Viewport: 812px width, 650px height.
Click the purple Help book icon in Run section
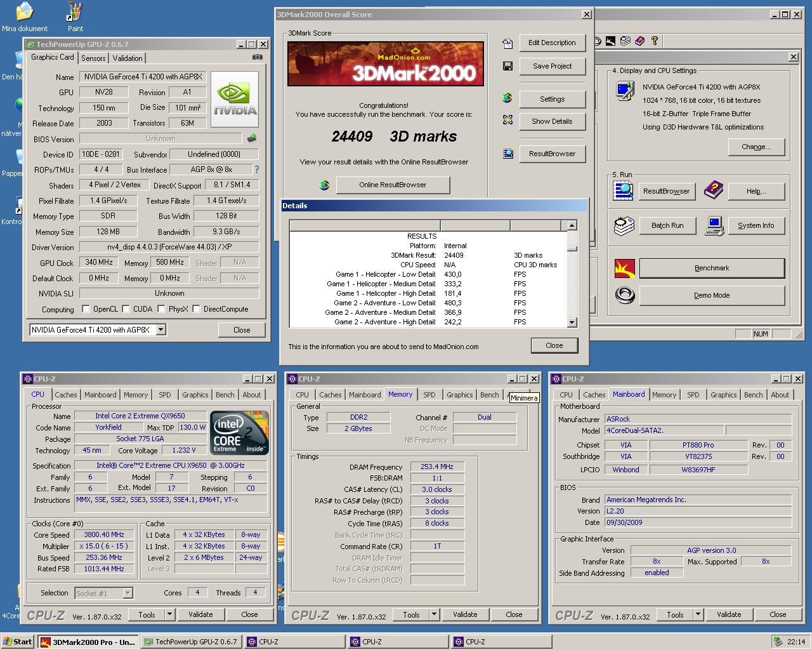(x=714, y=190)
